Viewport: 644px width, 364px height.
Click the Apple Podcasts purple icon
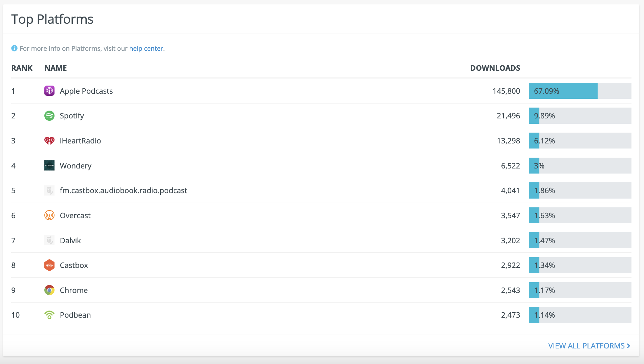pos(49,91)
